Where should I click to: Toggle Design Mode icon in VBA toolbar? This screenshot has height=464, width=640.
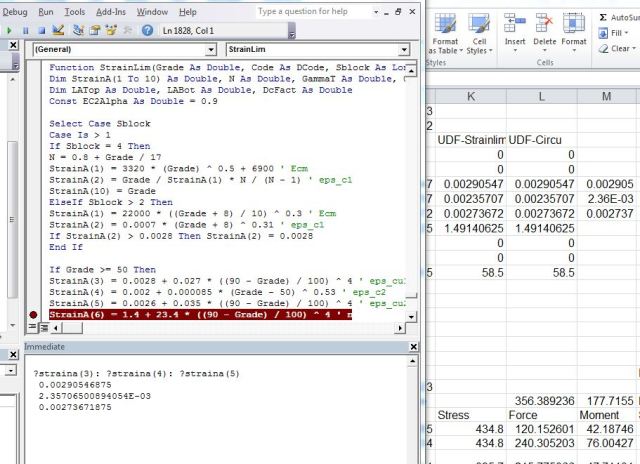pos(56,31)
